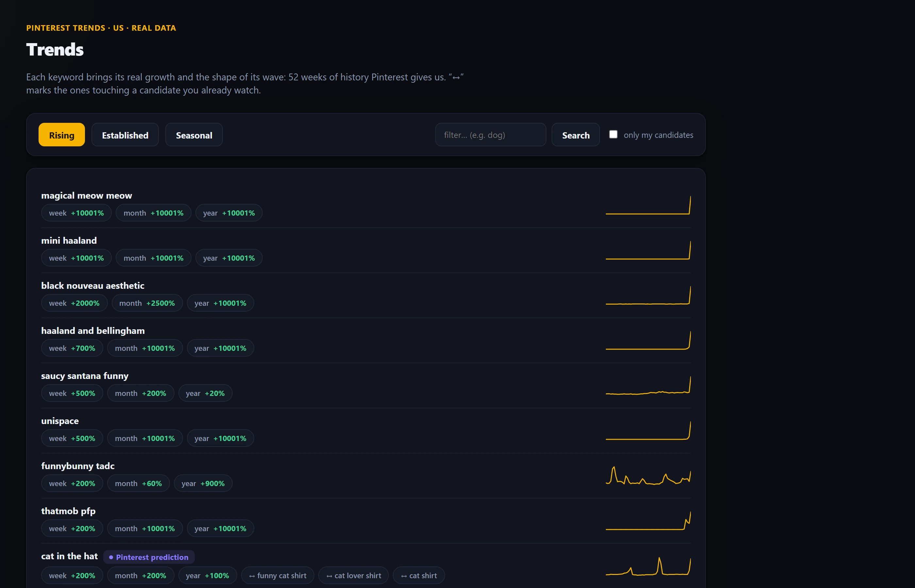Click the filter keyword input field
Image resolution: width=915 pixels, height=588 pixels.
(x=491, y=135)
